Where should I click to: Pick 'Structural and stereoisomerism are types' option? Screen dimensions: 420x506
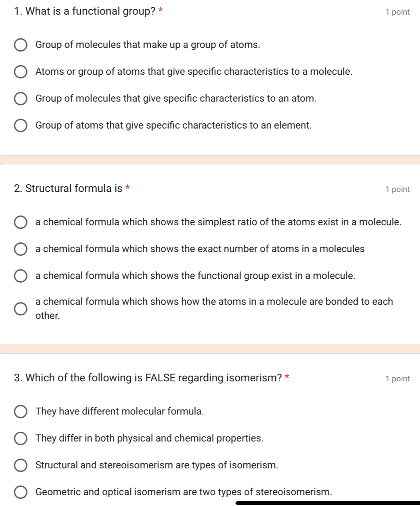pyautogui.click(x=21, y=465)
